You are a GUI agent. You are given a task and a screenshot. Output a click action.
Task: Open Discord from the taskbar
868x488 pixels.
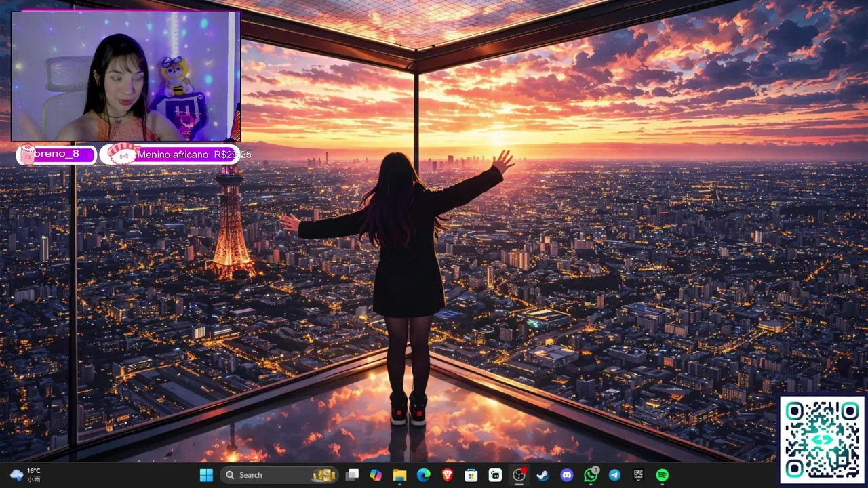[x=567, y=475]
